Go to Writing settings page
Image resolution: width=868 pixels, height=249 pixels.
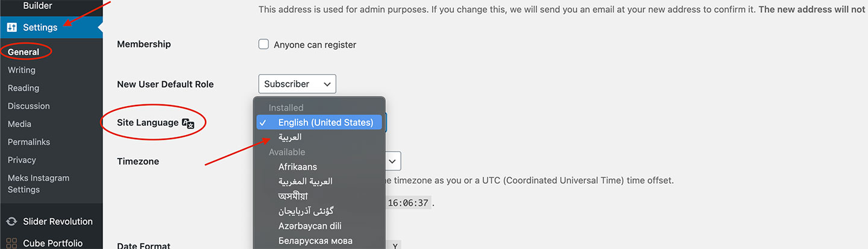click(22, 70)
